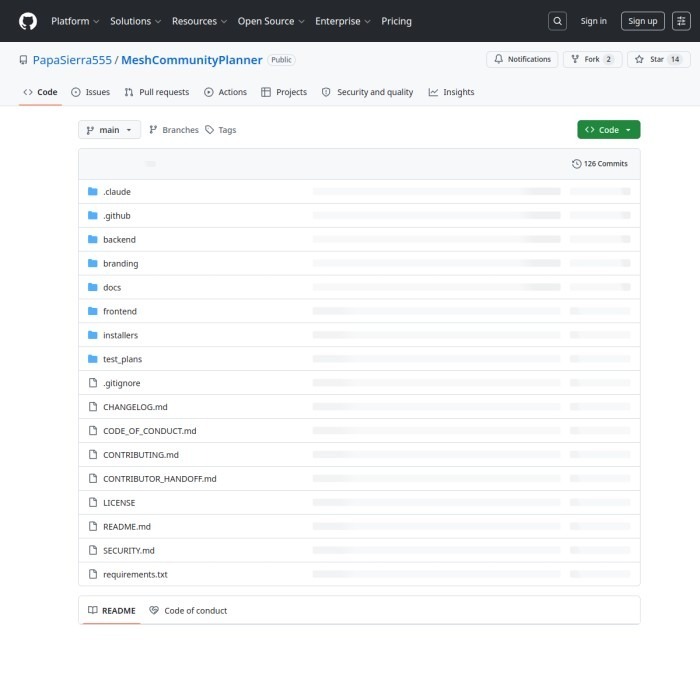Viewport: 700px width, 700px height.
Task: Click the Branches git-branch icon
Action: (x=153, y=130)
